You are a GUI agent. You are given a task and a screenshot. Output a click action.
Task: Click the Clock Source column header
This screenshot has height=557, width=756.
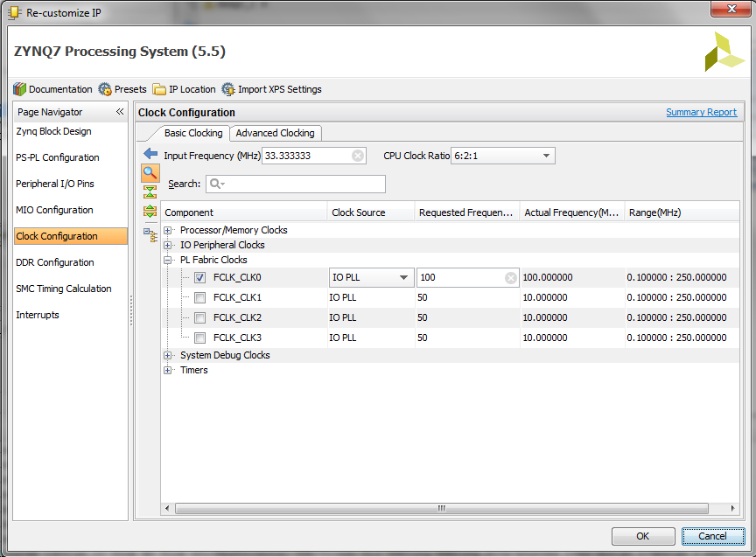click(x=371, y=212)
